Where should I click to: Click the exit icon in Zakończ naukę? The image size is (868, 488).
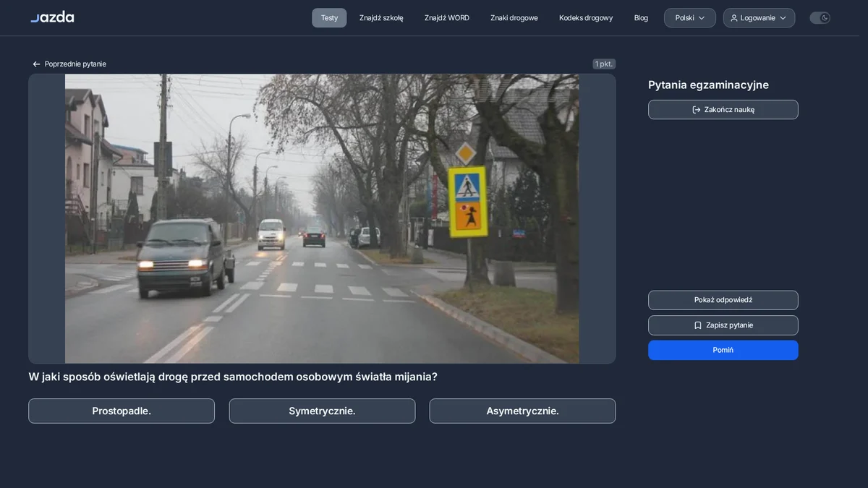pyautogui.click(x=697, y=110)
